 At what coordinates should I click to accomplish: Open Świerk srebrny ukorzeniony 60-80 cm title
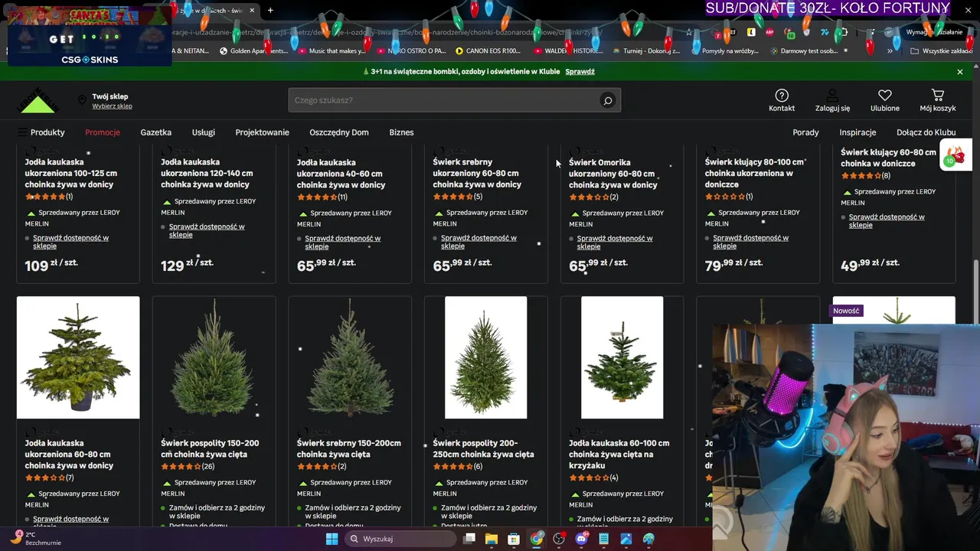point(477,173)
